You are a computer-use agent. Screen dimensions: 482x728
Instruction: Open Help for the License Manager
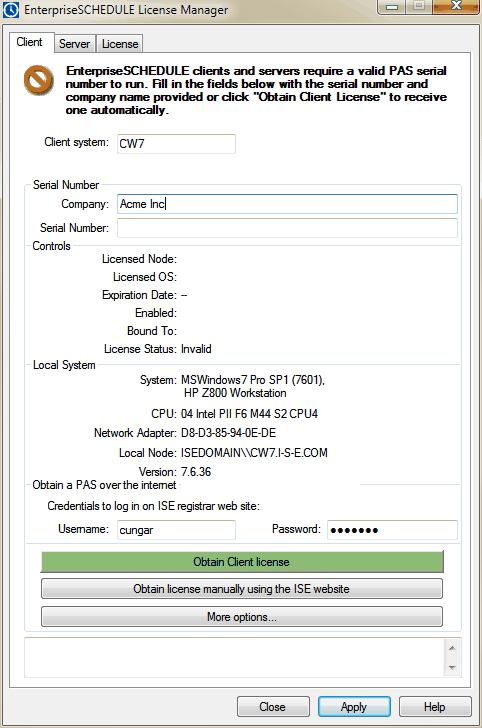(435, 707)
